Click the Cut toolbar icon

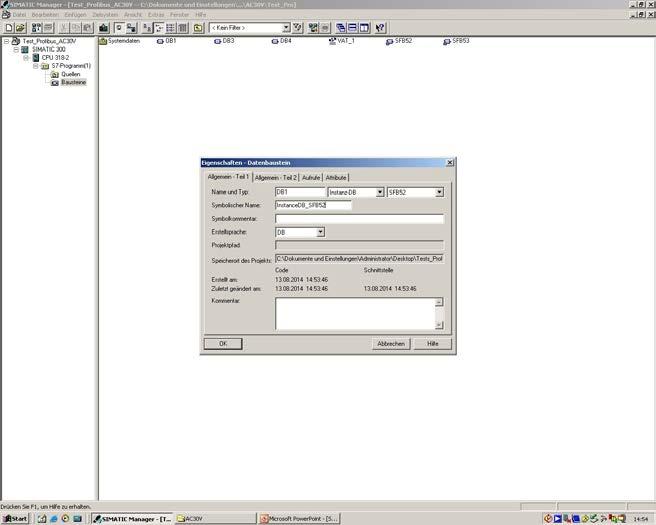[64, 28]
